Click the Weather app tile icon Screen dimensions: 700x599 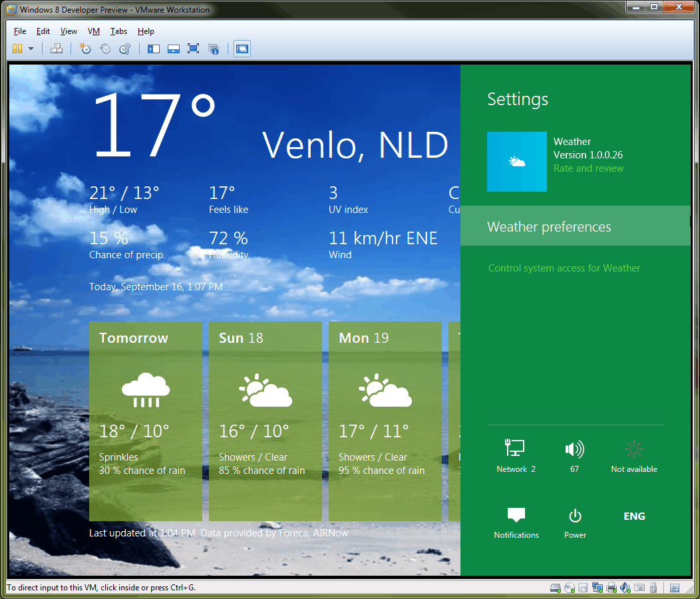tap(516, 162)
